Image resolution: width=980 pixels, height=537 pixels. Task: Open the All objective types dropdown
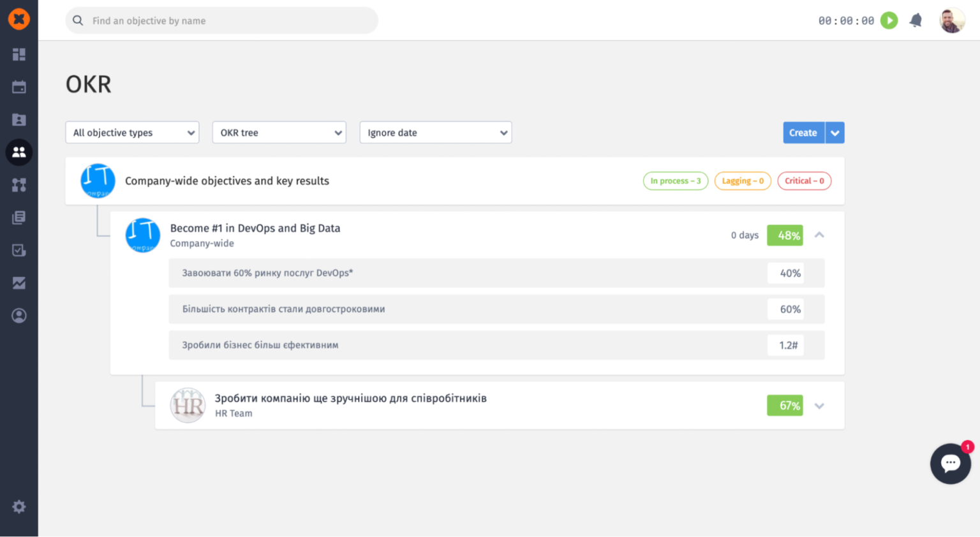[131, 132]
